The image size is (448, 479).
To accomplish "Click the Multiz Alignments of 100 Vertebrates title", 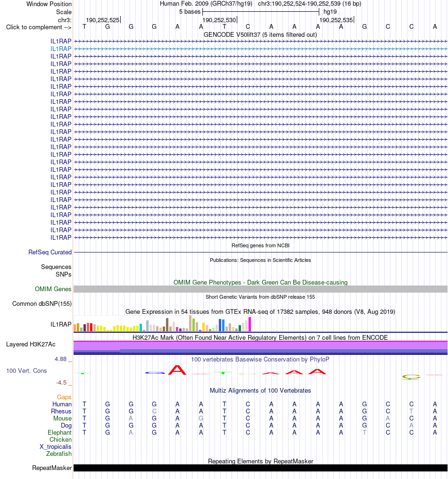I will [260, 390].
